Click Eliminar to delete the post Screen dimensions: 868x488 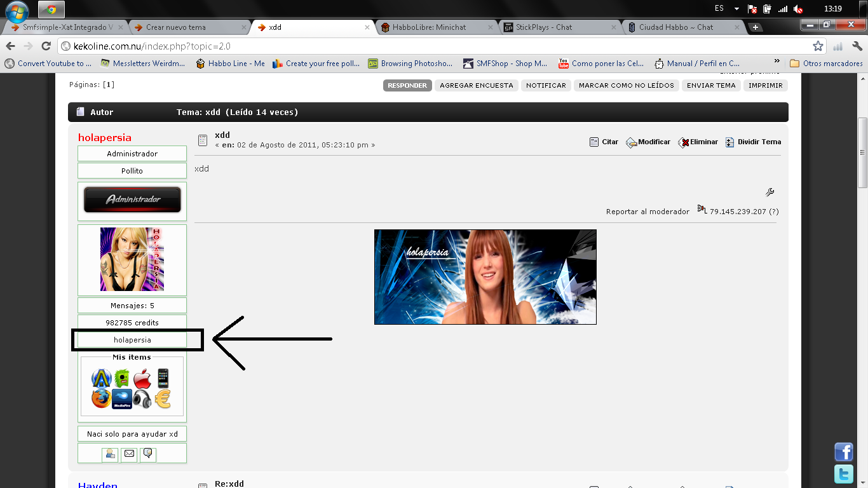tap(698, 142)
